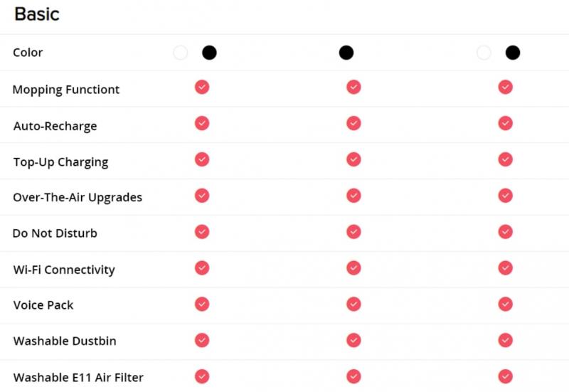569x392 pixels.
Task: Select the white color swatch in first column
Action: pos(181,53)
